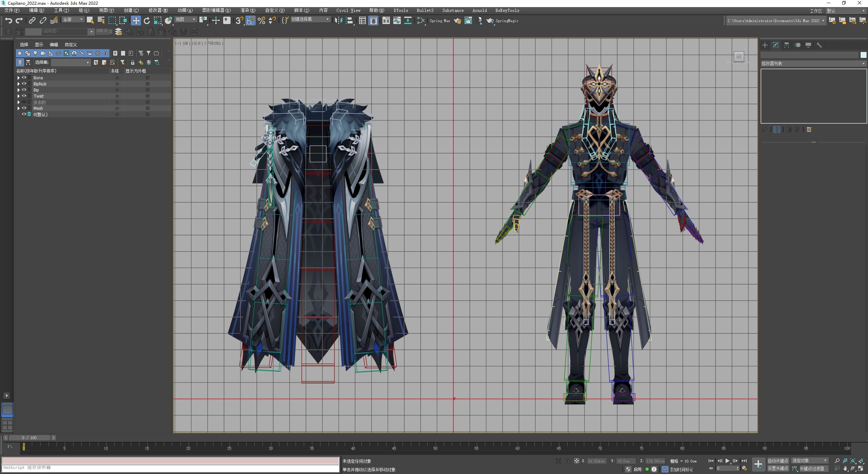Click the MAXScript mini listener input field

[x=170, y=468]
